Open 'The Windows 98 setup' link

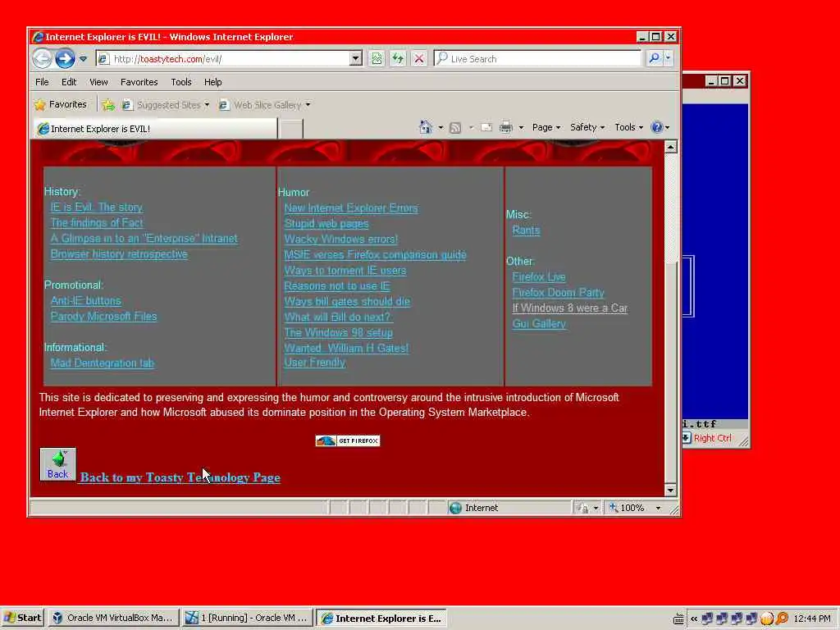[x=338, y=333]
